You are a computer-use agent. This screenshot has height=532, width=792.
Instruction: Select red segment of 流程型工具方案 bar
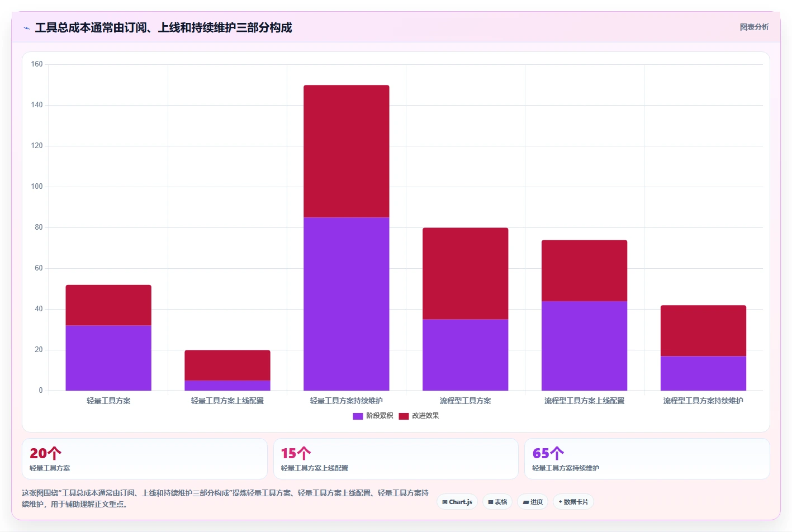(466, 273)
